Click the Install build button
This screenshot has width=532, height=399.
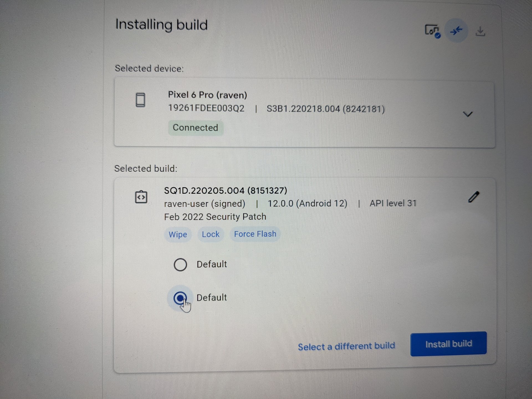coord(448,344)
